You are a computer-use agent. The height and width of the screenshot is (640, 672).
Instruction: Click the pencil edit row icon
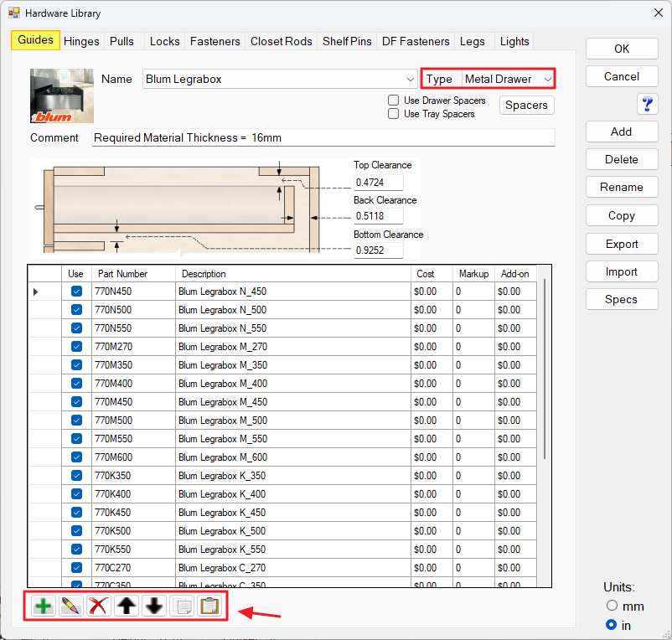(70, 606)
